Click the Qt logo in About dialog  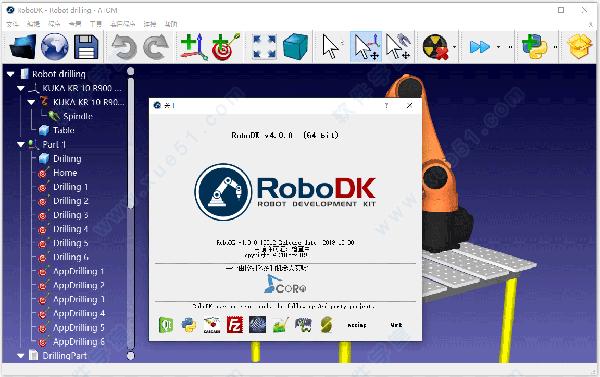click(166, 325)
